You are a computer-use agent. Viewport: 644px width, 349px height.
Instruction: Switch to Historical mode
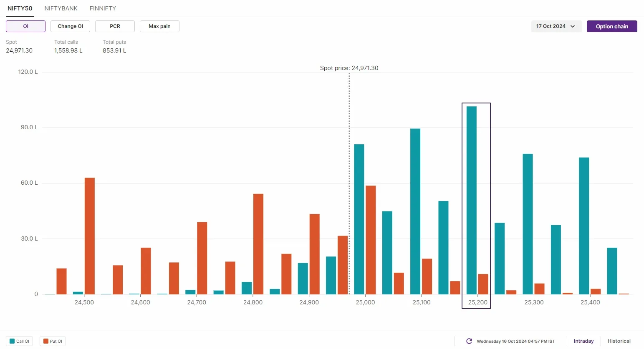[x=619, y=341]
